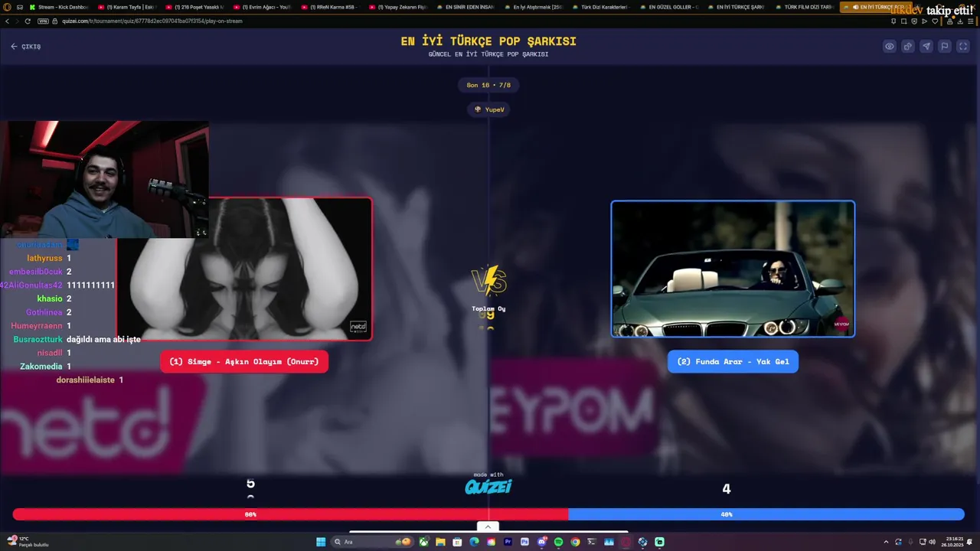Click the Funda Arar convertible car thumbnail
The image size is (980, 551).
point(733,269)
